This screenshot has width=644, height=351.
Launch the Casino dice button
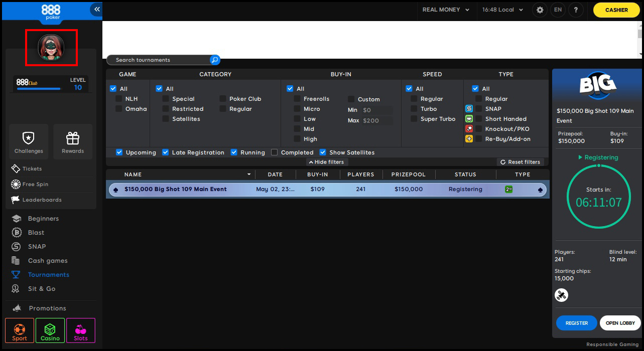[50, 330]
